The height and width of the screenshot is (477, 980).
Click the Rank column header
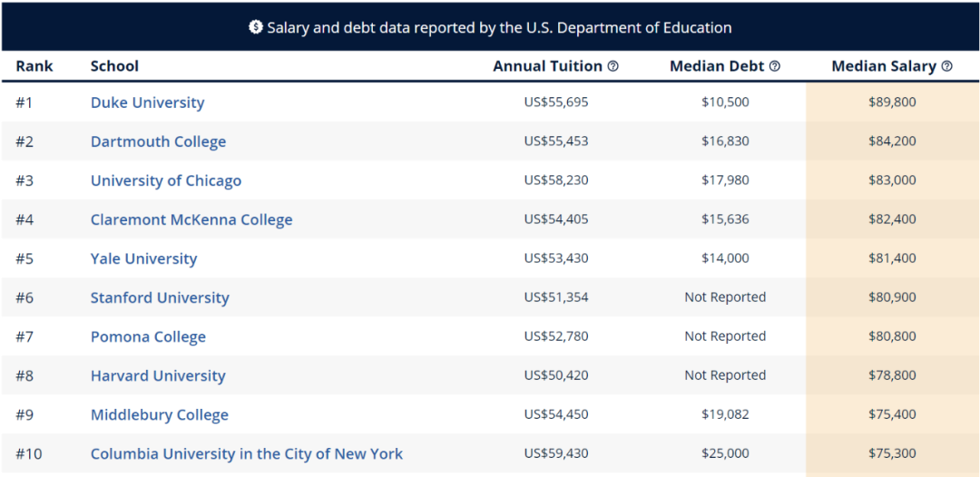(x=34, y=66)
